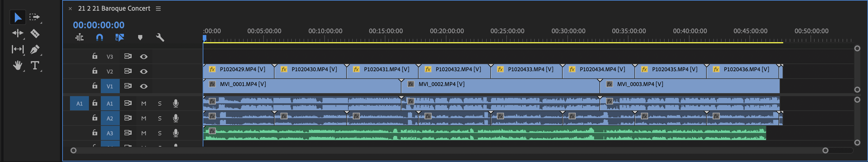
Task: Select the green audio clip on A3
Action: click(x=484, y=133)
